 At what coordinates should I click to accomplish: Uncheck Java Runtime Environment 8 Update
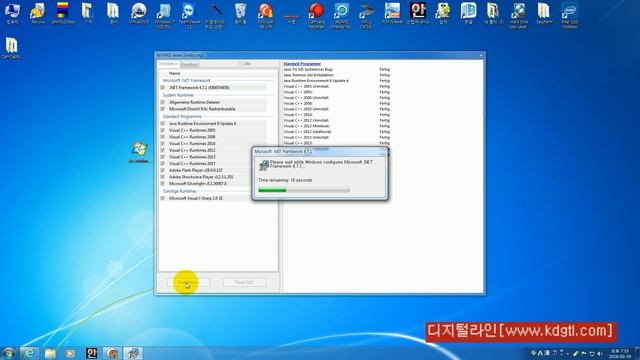coord(163,124)
